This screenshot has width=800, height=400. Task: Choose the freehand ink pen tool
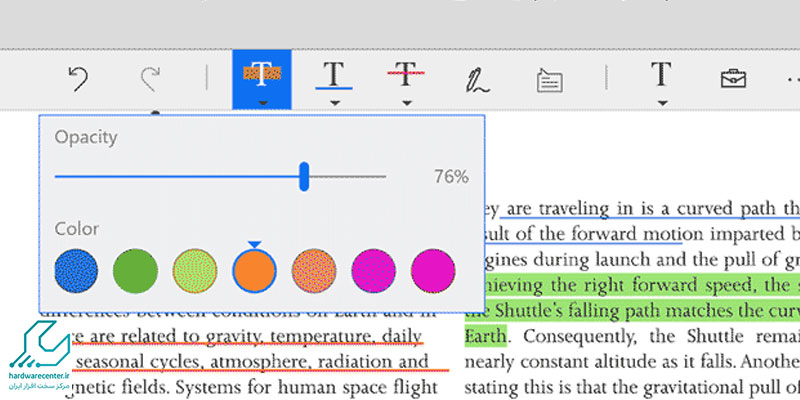click(x=477, y=79)
